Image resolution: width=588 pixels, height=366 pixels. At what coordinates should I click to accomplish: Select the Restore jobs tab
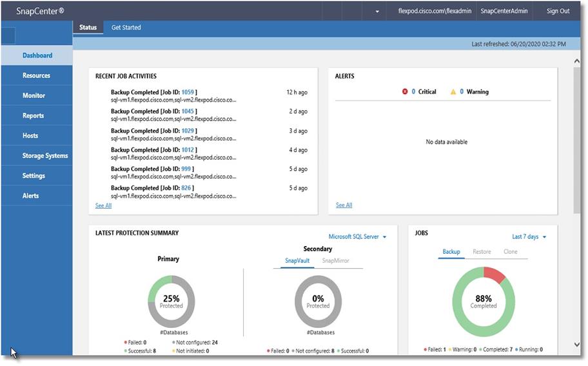[x=482, y=252]
